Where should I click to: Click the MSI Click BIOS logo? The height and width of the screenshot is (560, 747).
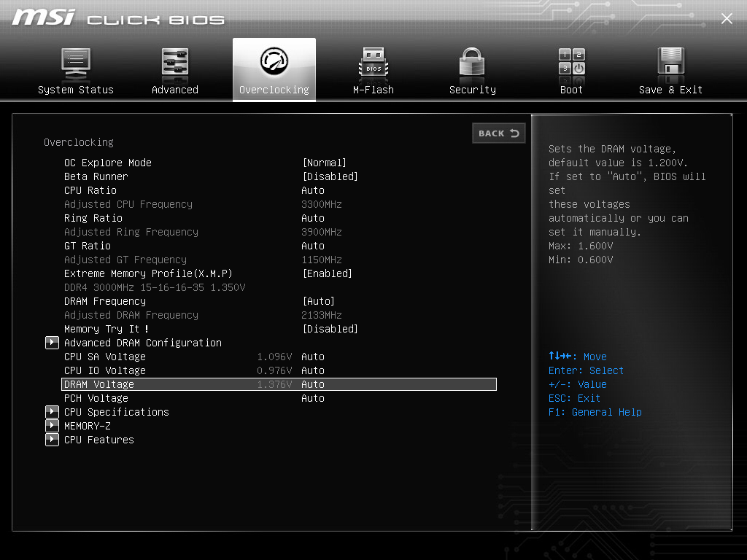coord(118,17)
